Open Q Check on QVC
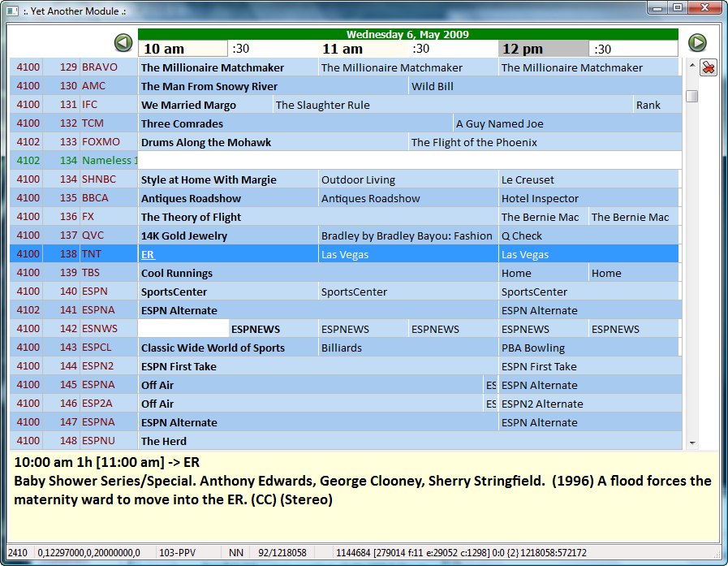 tap(588, 235)
